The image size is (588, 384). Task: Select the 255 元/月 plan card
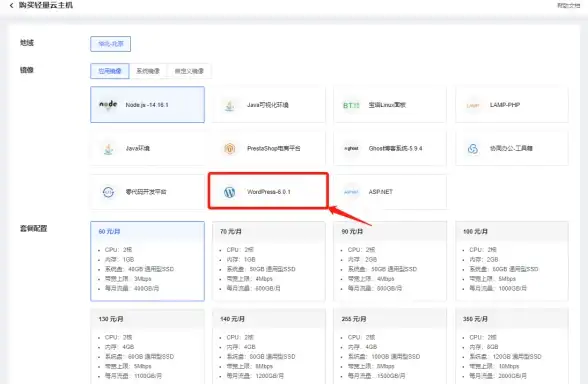(x=390, y=346)
